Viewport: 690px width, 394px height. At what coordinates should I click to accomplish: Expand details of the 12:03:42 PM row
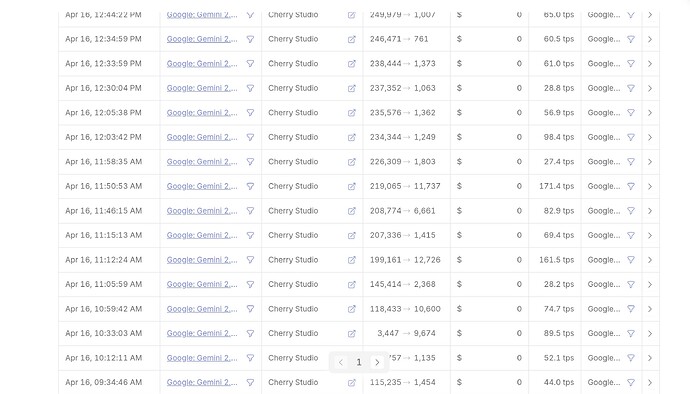[650, 137]
